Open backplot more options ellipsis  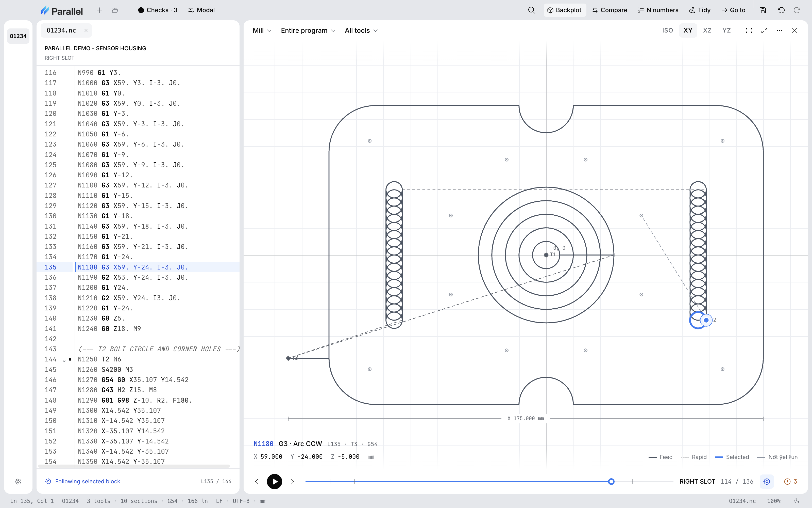(x=780, y=30)
